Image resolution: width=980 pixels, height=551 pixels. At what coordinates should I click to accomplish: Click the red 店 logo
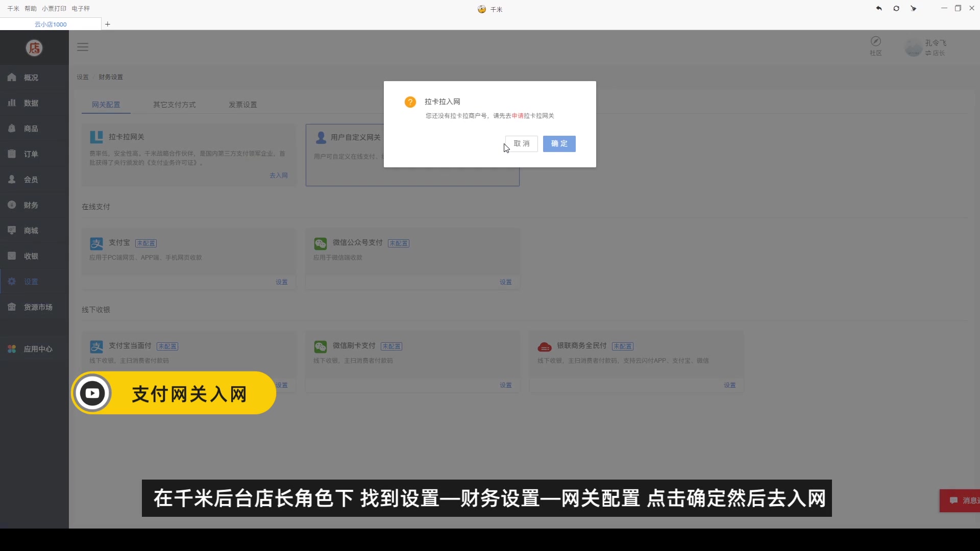pyautogui.click(x=34, y=48)
